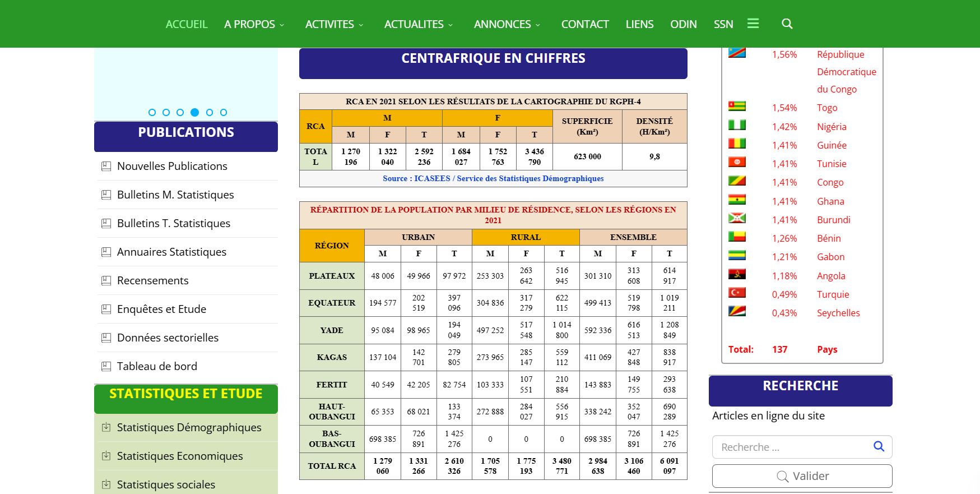Select the first carousel indicator dot
Screen dimensions: 980x494
pos(152,112)
